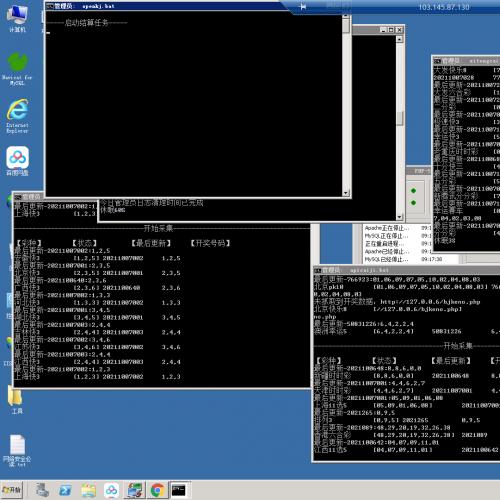The height and width of the screenshot is (500, 500).
Task: Launch Navicat for MySQL from the desktop
Action: pos(17,69)
